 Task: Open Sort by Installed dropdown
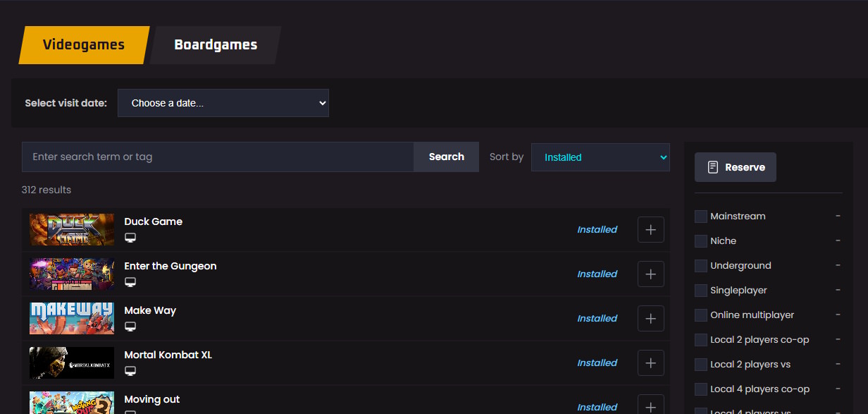(600, 157)
